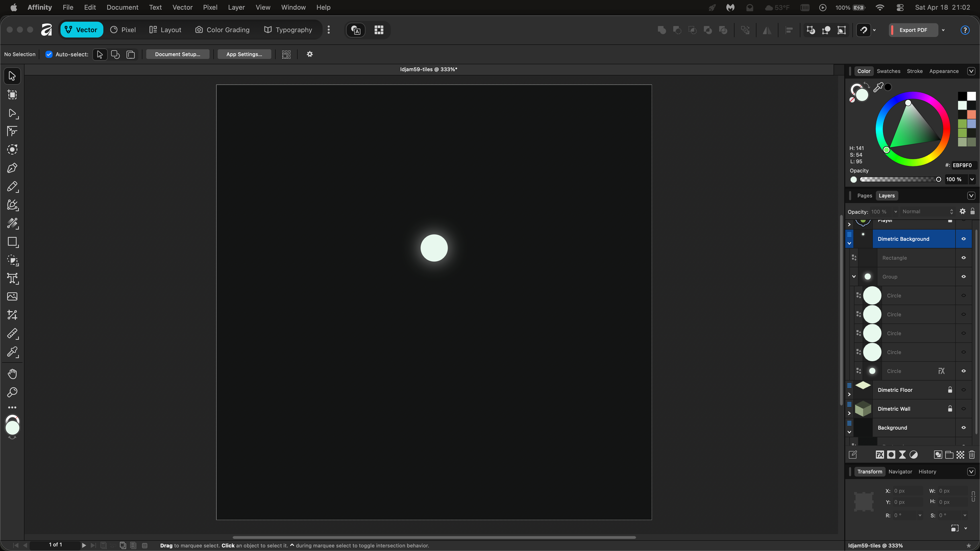Toggle visibility of Circle layer with FX
Screen dimensions: 980x551
pos(964,371)
